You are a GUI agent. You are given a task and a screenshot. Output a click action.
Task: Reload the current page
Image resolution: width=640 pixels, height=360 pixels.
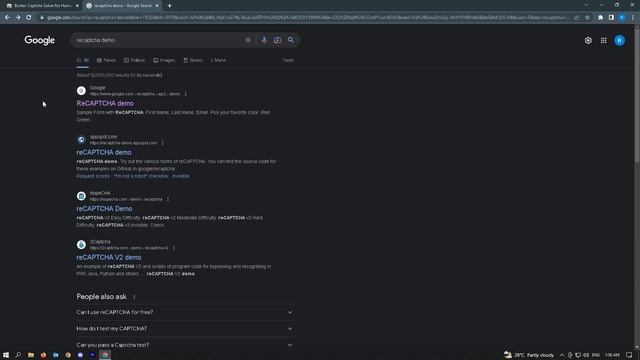(x=29, y=18)
